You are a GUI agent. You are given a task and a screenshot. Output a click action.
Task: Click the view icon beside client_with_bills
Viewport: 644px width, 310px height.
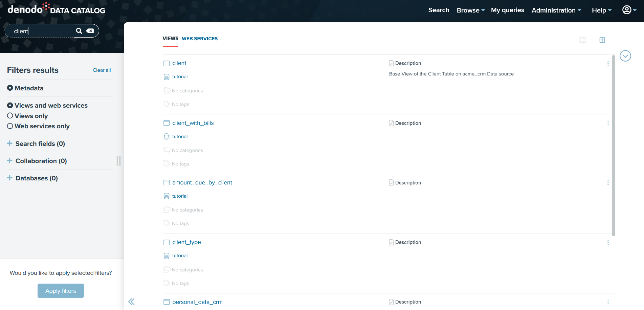pos(166,123)
